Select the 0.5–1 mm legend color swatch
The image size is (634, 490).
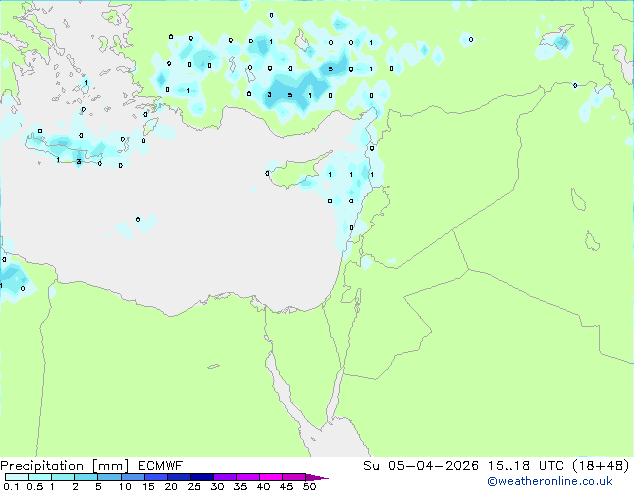(x=40, y=477)
